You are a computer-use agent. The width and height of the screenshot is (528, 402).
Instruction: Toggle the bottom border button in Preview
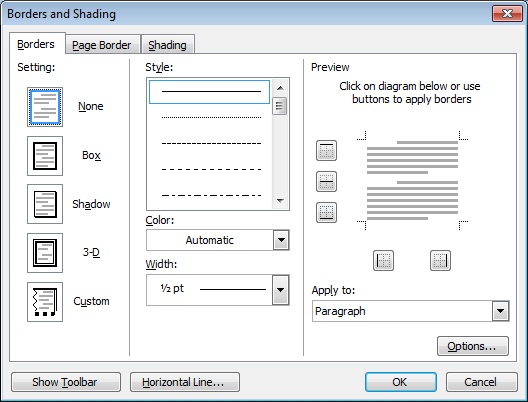pos(326,212)
